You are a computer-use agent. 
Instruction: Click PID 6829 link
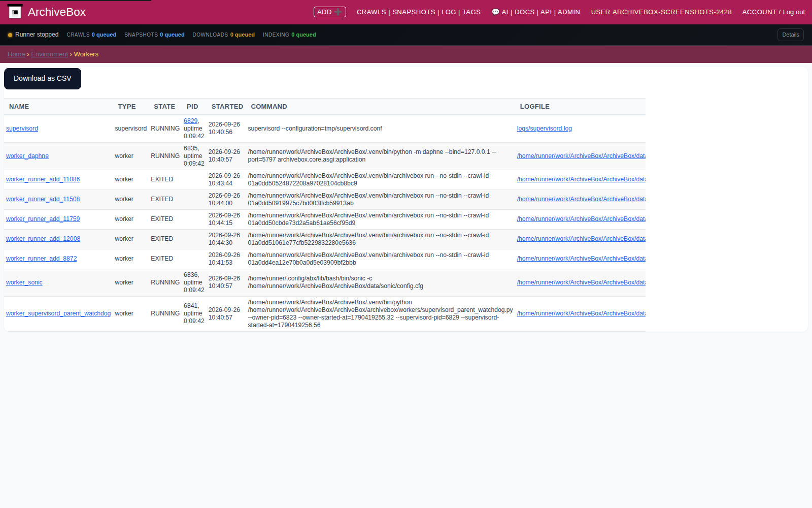(x=190, y=121)
